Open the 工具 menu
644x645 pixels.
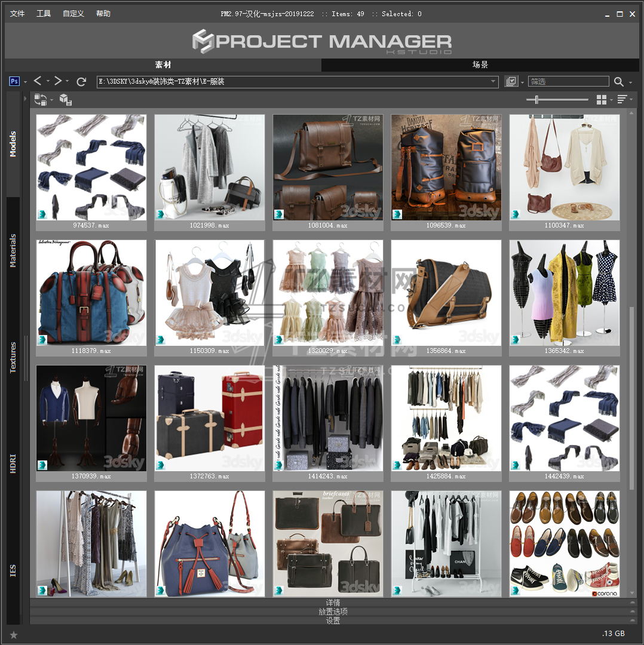coord(44,14)
